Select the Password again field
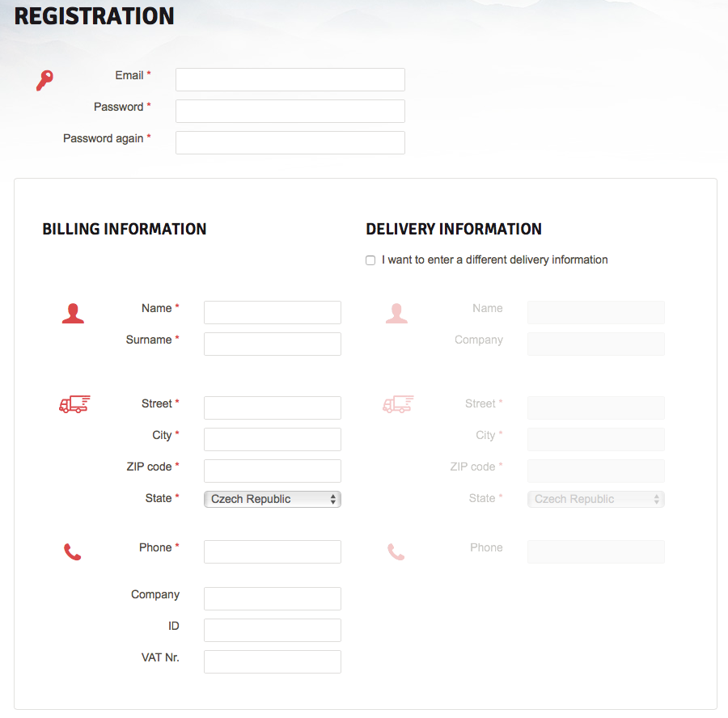This screenshot has height=718, width=728. pos(290,142)
